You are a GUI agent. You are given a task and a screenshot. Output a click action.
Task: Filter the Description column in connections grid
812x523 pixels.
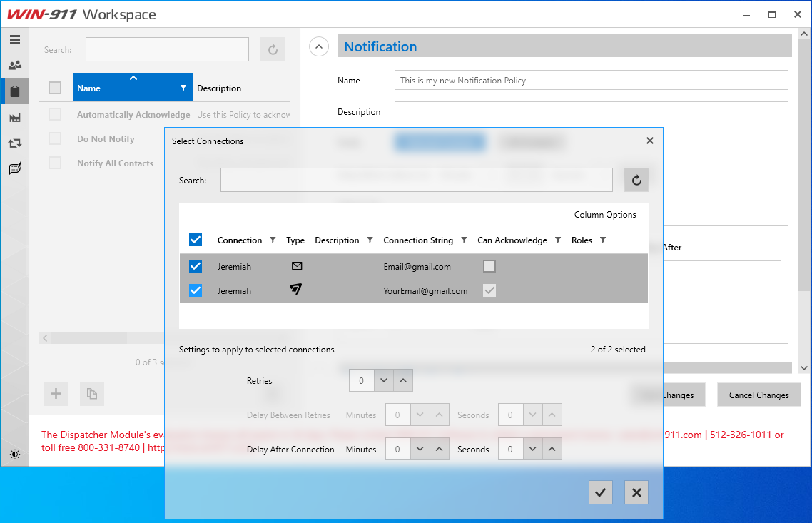(370, 240)
